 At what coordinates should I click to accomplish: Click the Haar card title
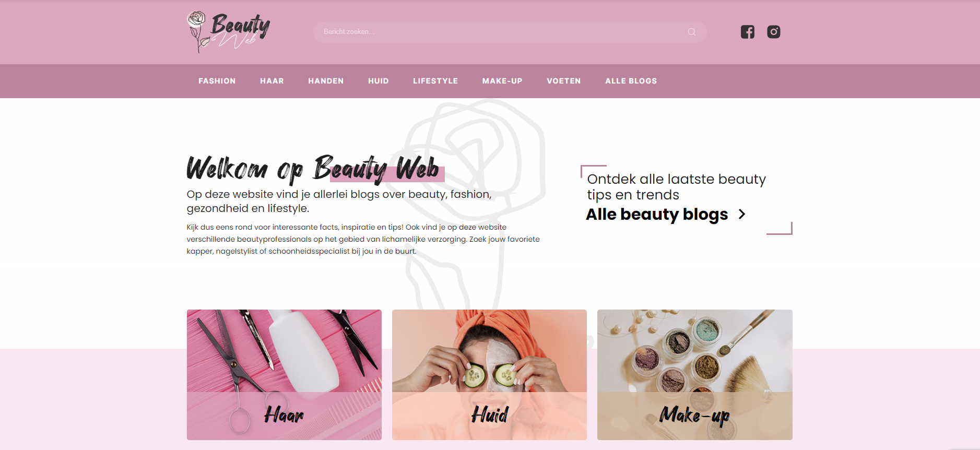[284, 415]
